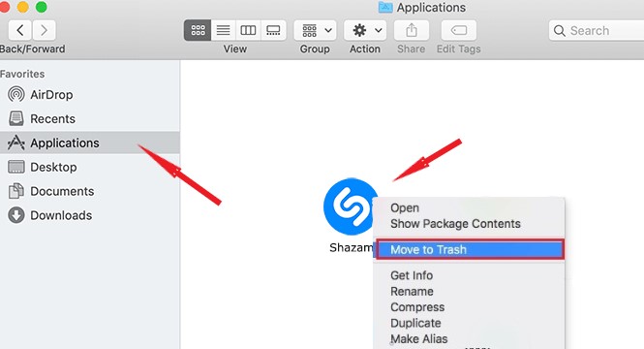This screenshot has height=349, width=644.
Task: Open Documents in the sidebar
Action: click(89, 191)
